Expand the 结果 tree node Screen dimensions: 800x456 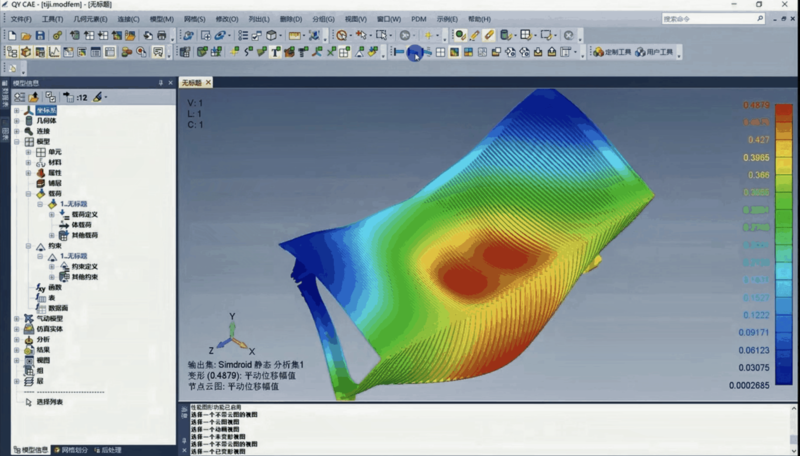(x=16, y=350)
